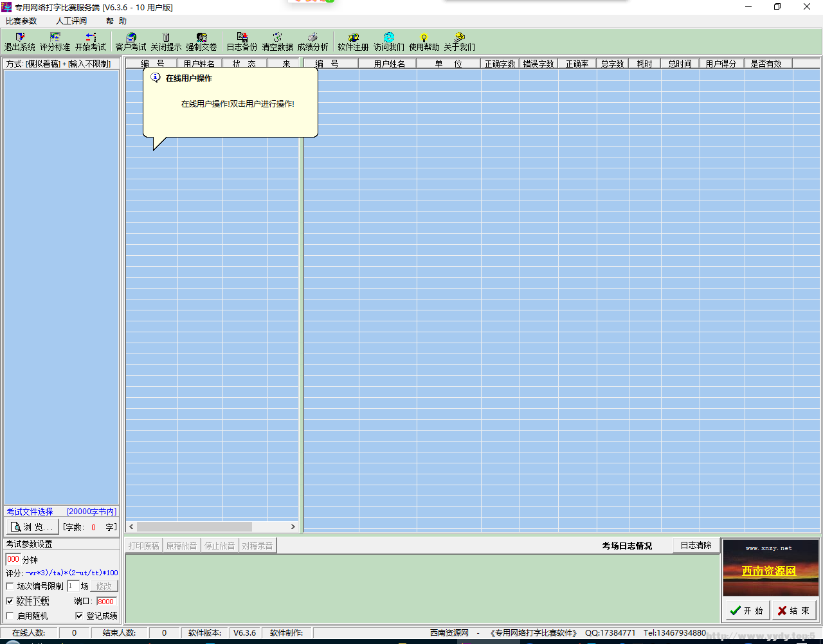This screenshot has height=644, width=823.
Task: Click the 浏览... browse button
Action: pyautogui.click(x=33, y=527)
